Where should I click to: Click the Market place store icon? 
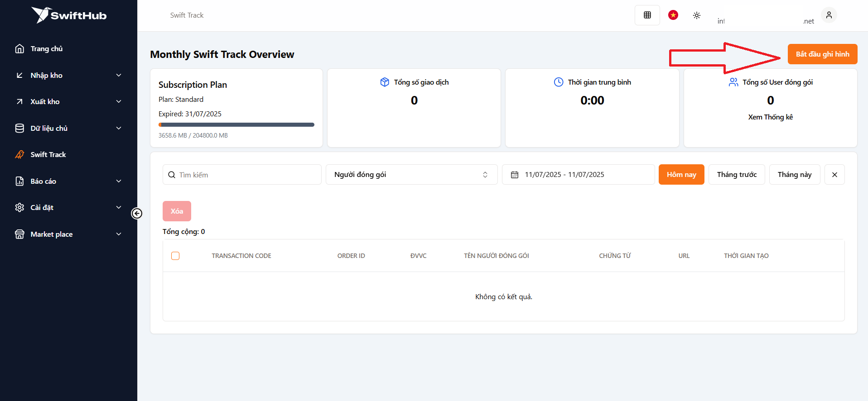(19, 234)
